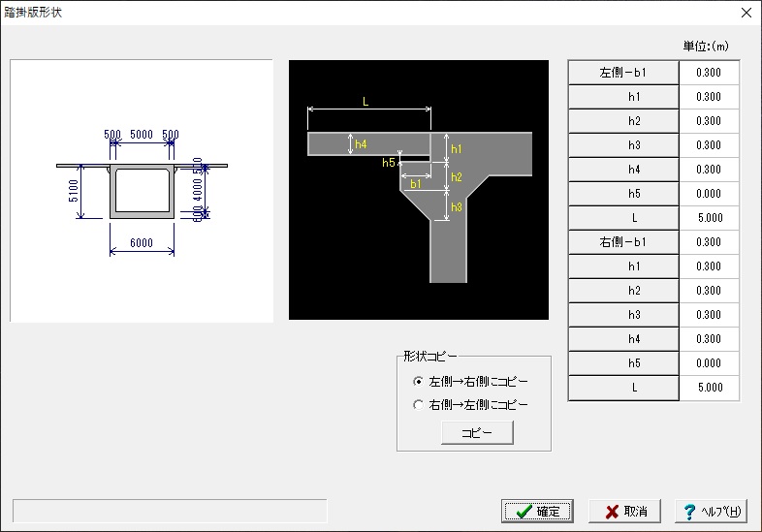Click the yellow L label in diagram
The image size is (762, 532).
365,102
